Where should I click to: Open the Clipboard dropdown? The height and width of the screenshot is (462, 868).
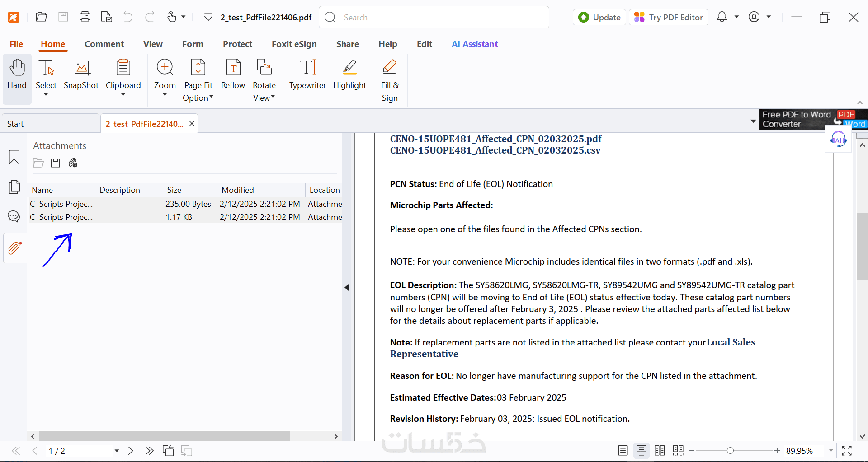point(123,95)
